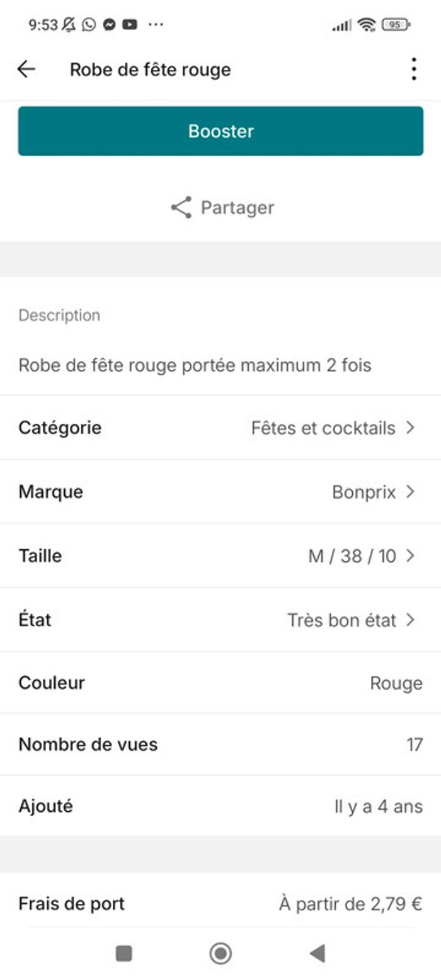Screen dimensions: 441x980
Task: Tap the Messenger notification icon in status bar
Action: click(x=109, y=25)
